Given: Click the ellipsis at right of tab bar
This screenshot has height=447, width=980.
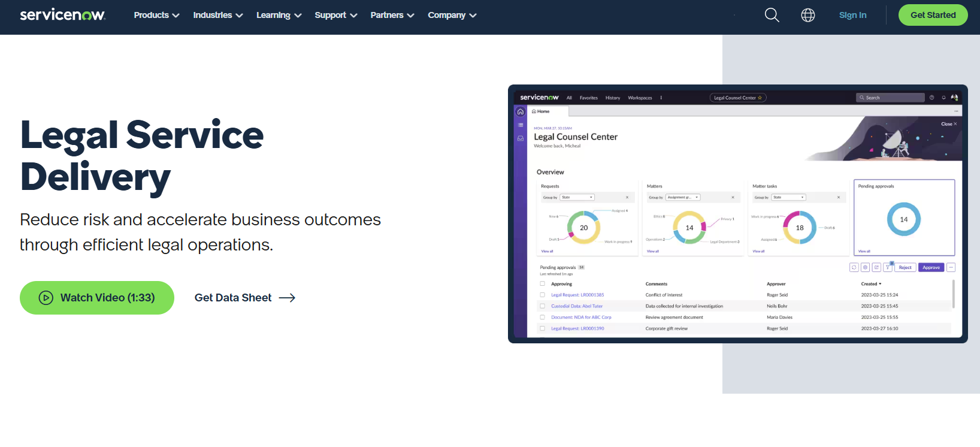Looking at the screenshot, I should click(956, 111).
